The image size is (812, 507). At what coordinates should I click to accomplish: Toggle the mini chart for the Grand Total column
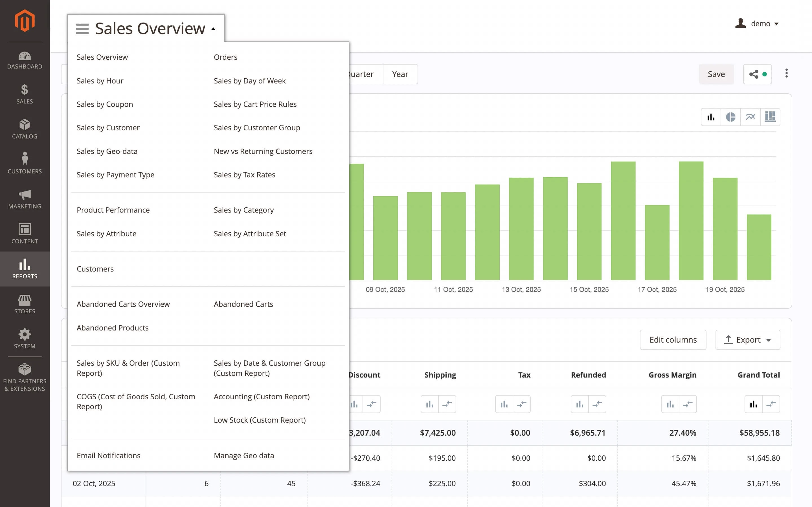point(753,404)
